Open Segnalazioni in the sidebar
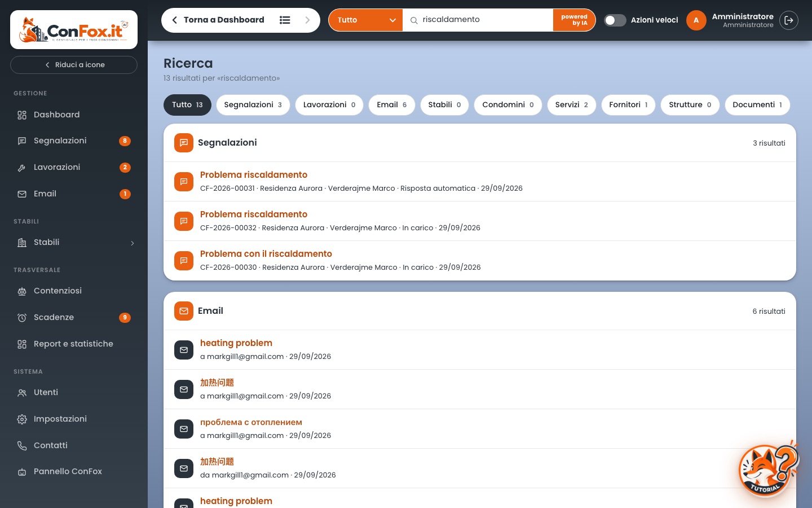 (74, 141)
